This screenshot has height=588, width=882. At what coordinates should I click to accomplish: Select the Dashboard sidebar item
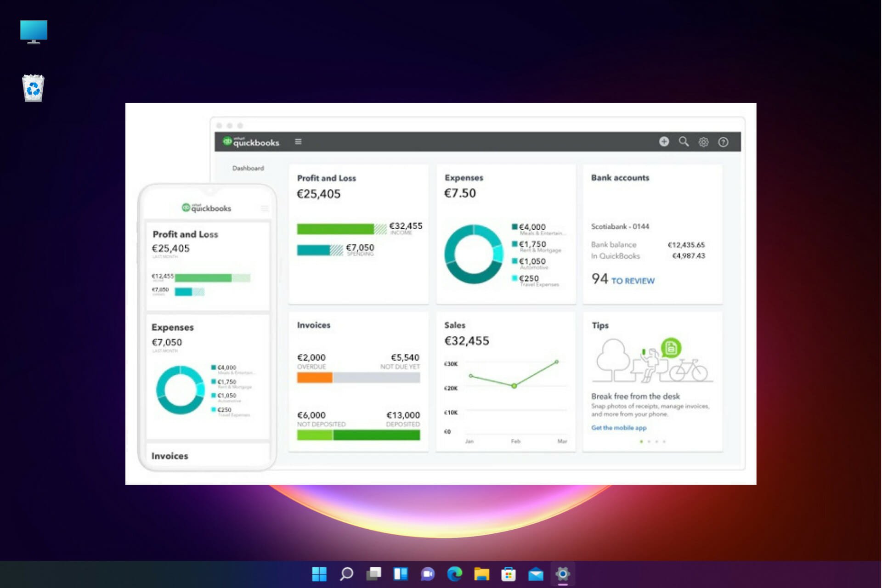248,168
